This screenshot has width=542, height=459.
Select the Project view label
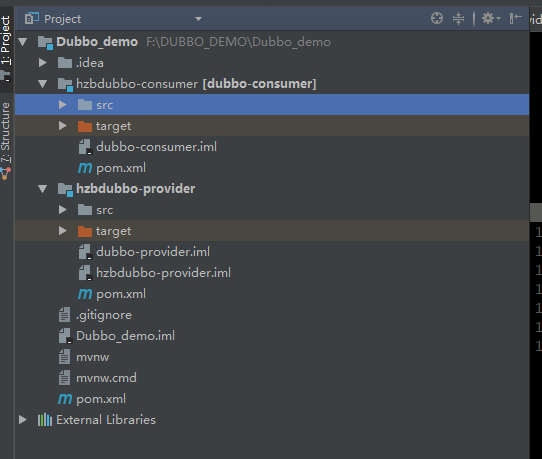pyautogui.click(x=62, y=19)
